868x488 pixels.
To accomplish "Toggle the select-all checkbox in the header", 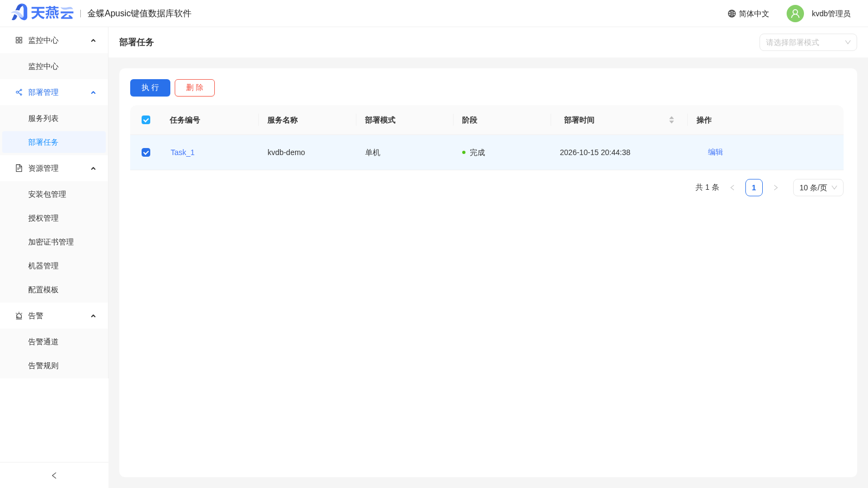I will pos(146,120).
